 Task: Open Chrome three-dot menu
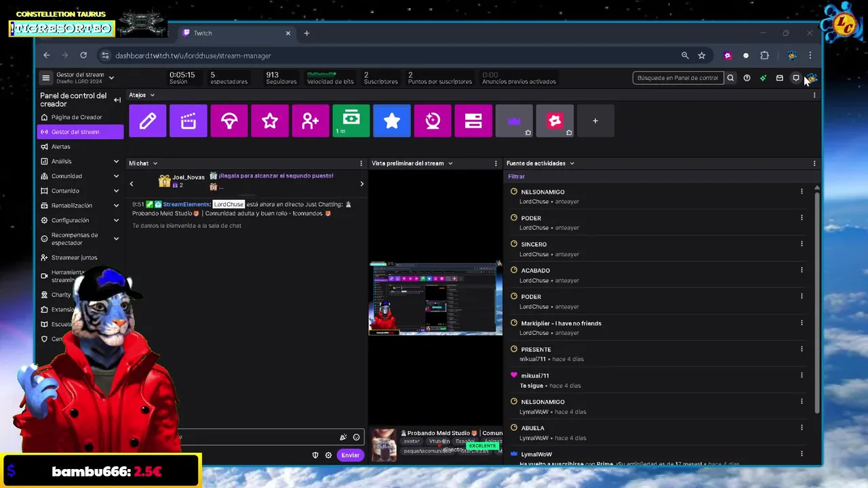pos(810,56)
